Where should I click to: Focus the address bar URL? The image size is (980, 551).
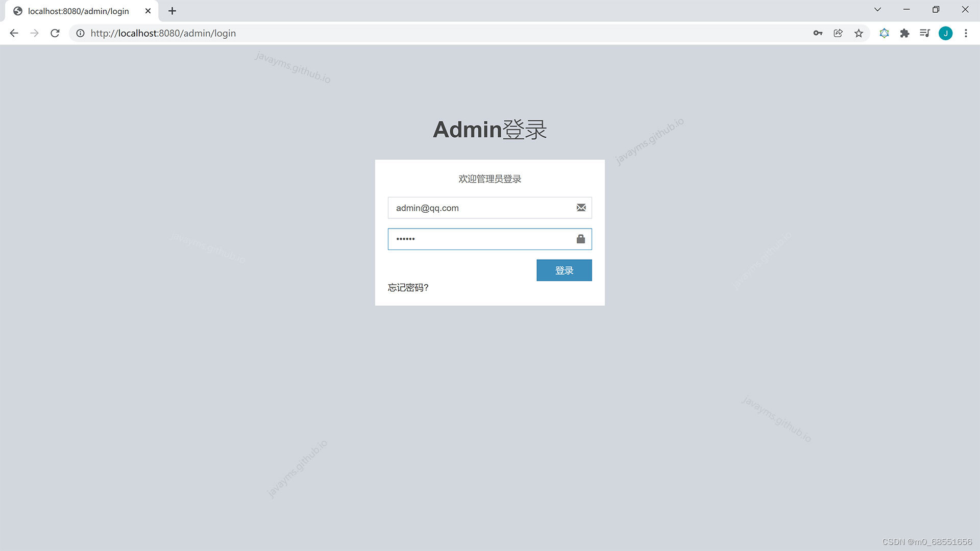[163, 33]
